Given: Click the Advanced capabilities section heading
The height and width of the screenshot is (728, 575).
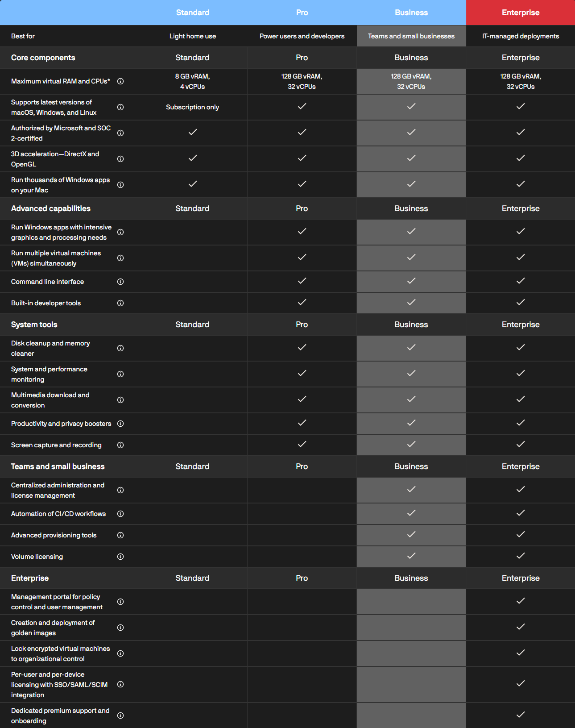Looking at the screenshot, I should [51, 208].
